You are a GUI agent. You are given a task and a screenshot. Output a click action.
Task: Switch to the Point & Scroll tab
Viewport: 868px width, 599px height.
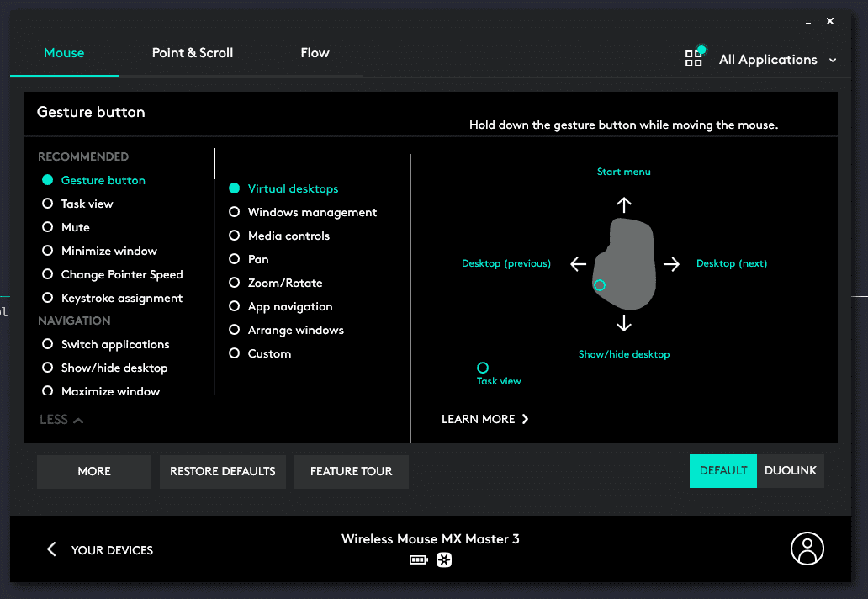point(193,53)
